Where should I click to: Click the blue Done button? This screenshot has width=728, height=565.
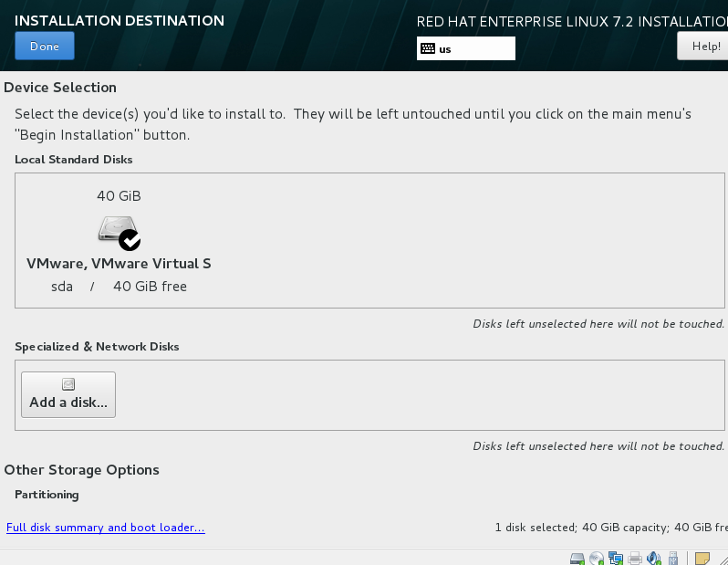click(45, 46)
